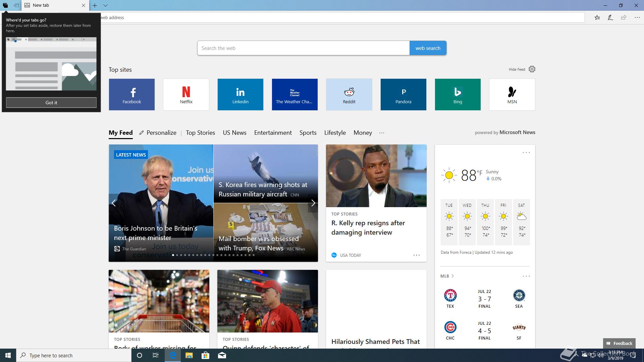Select the My Feed tab
644x362 pixels.
click(x=121, y=133)
